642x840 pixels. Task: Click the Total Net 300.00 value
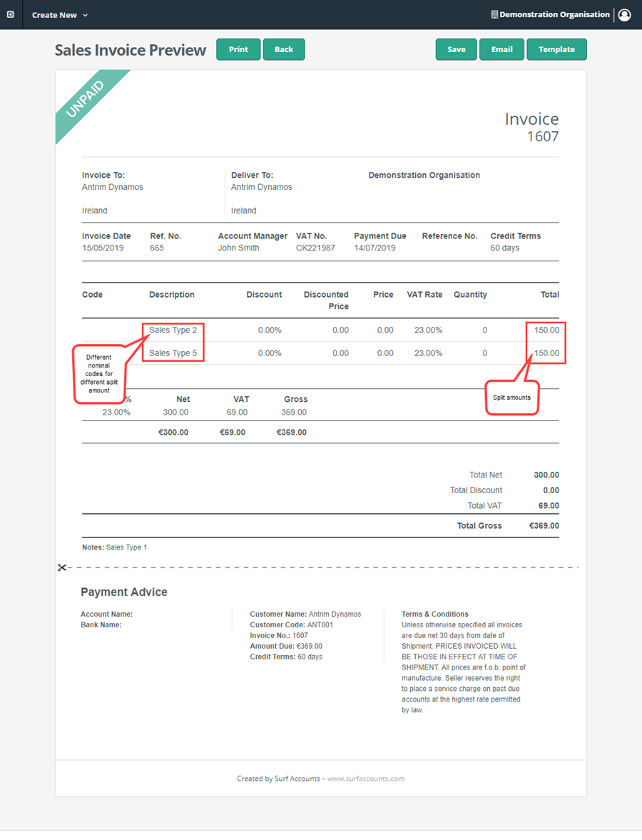(x=546, y=475)
